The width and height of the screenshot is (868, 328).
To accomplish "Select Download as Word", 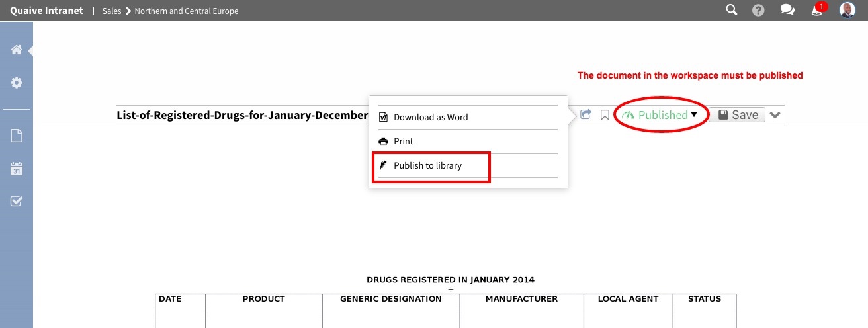I will click(430, 117).
